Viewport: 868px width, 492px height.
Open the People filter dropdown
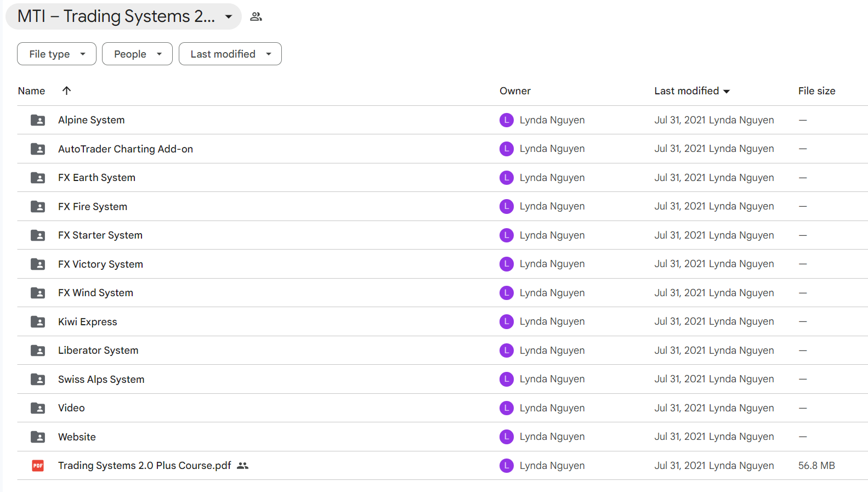click(137, 54)
